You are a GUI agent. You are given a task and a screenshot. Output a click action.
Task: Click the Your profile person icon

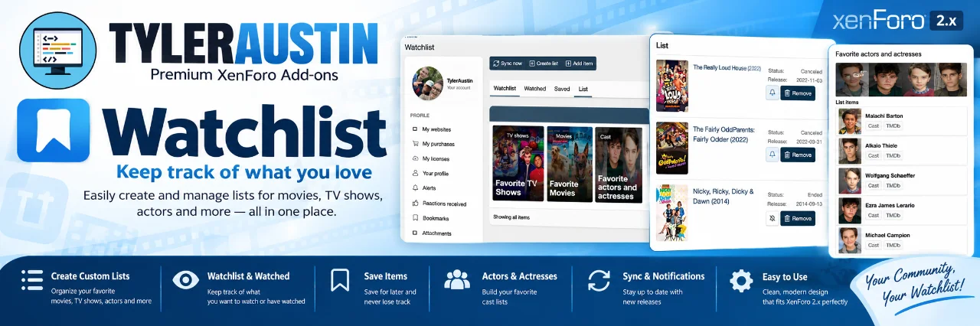[415, 174]
